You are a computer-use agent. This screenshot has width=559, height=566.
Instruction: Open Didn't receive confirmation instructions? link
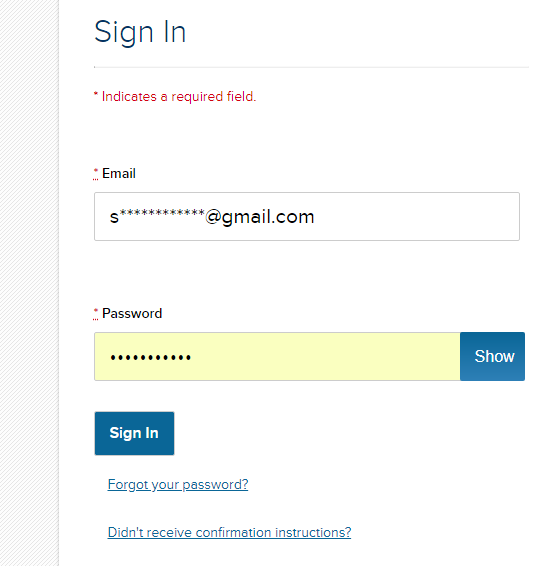[x=229, y=532]
